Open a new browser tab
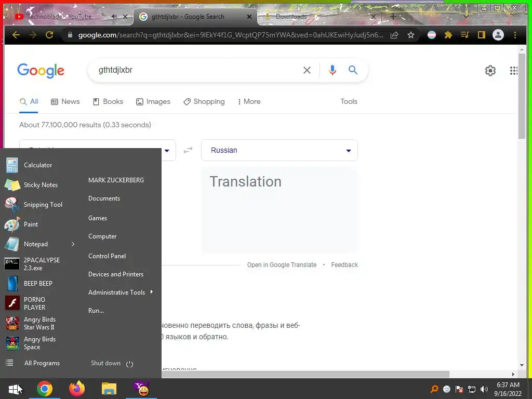Image resolution: width=532 pixels, height=399 pixels. [x=393, y=16]
